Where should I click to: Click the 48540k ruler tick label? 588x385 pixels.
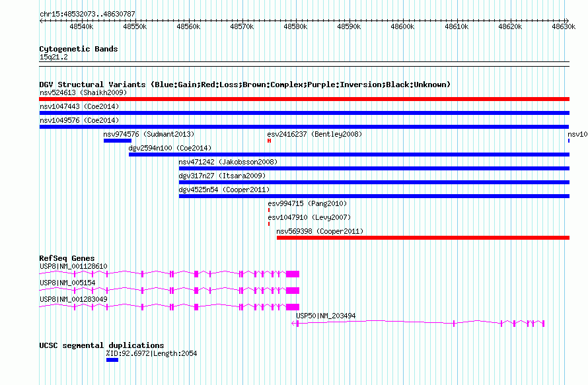coord(81,26)
